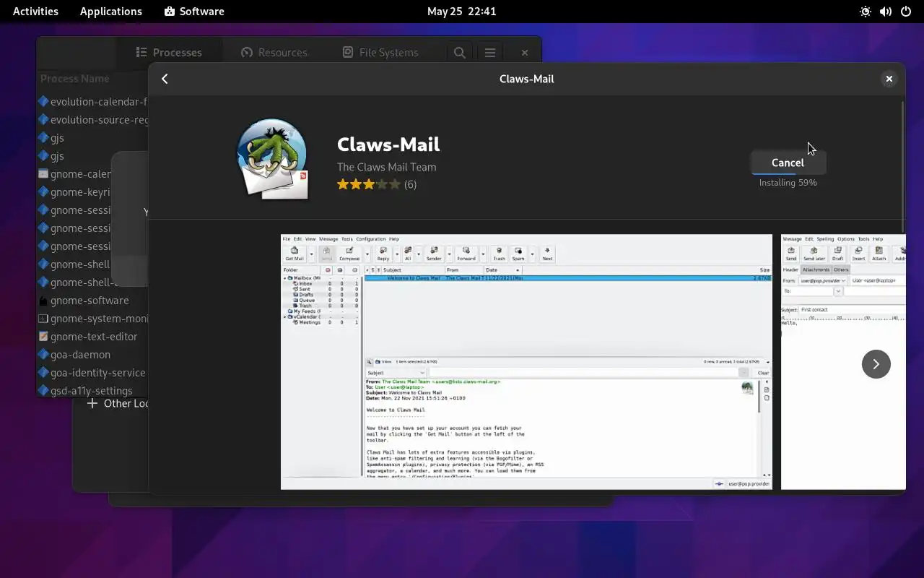This screenshot has width=924, height=578.
Task: Open the compose window screenshot thumbnail
Action: click(x=843, y=361)
